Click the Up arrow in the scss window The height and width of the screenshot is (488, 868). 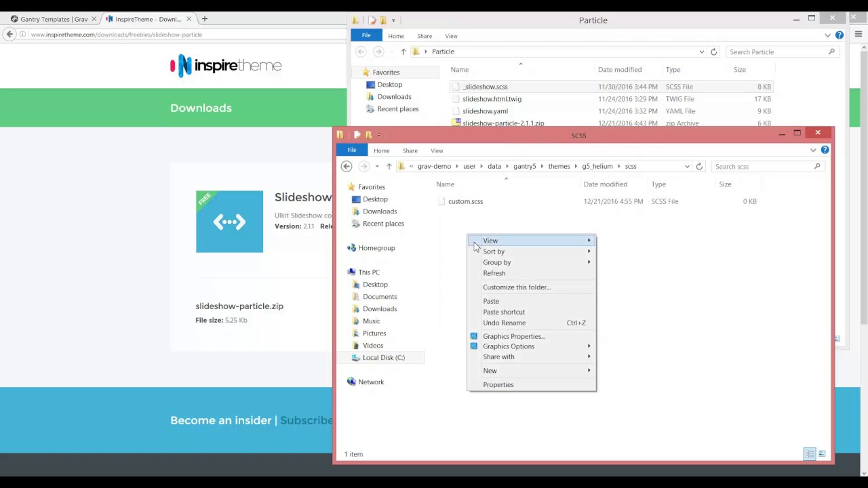[389, 166]
